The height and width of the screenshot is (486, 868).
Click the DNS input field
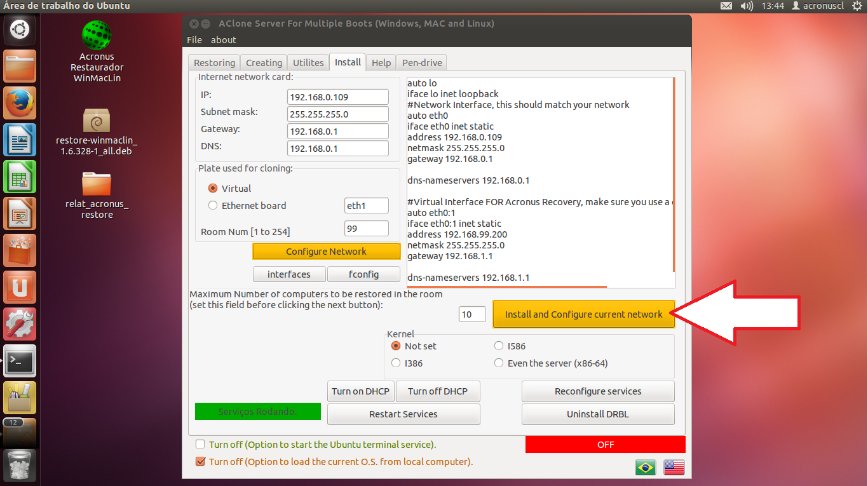pyautogui.click(x=337, y=149)
